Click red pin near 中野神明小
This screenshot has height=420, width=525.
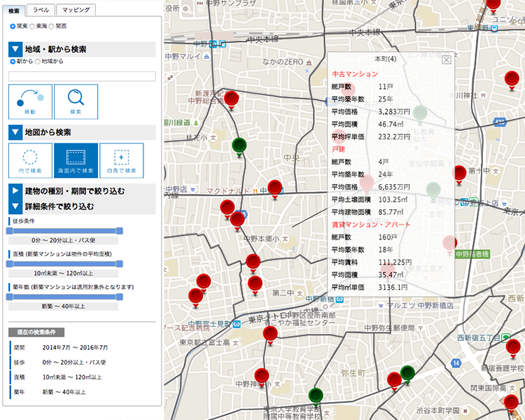click(262, 377)
